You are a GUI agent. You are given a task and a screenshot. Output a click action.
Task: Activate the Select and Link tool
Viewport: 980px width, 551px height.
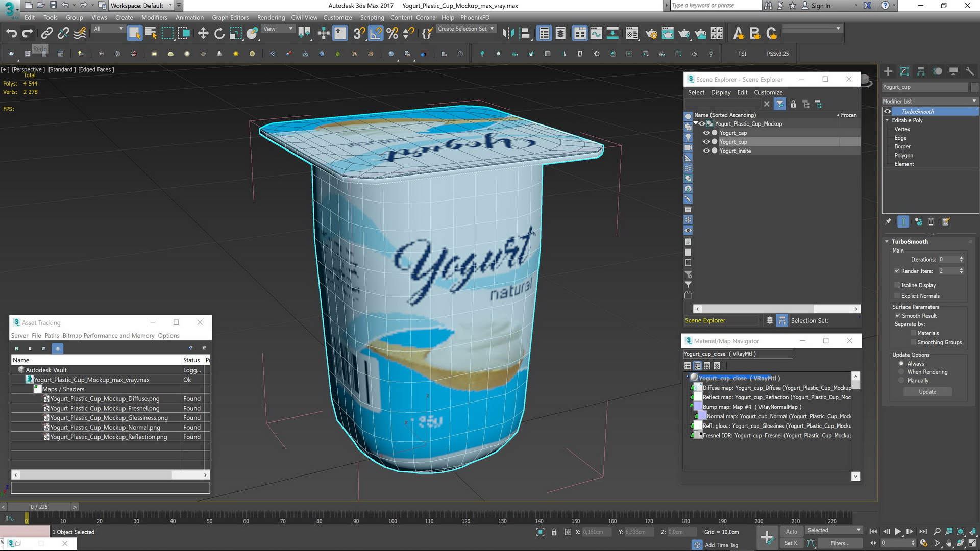click(x=46, y=34)
